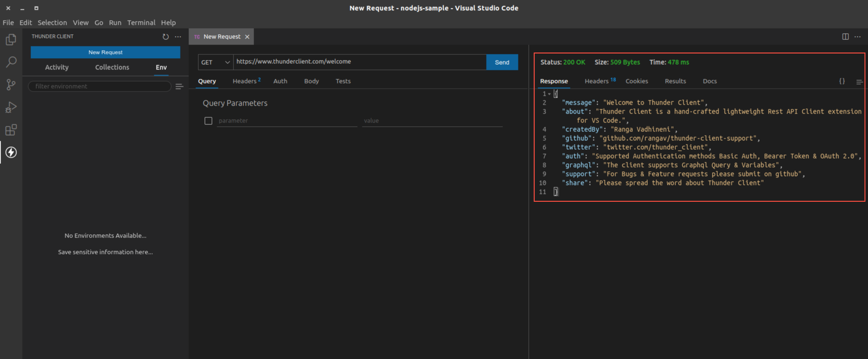Screen dimensions: 868x359
Task: Open the Help menu
Action: (168, 23)
